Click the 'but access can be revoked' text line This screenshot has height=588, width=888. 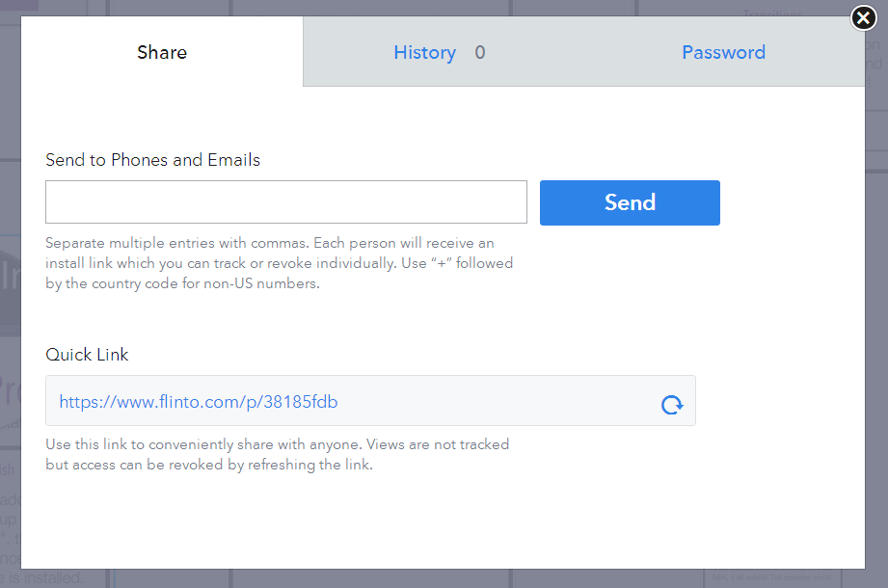coord(209,465)
